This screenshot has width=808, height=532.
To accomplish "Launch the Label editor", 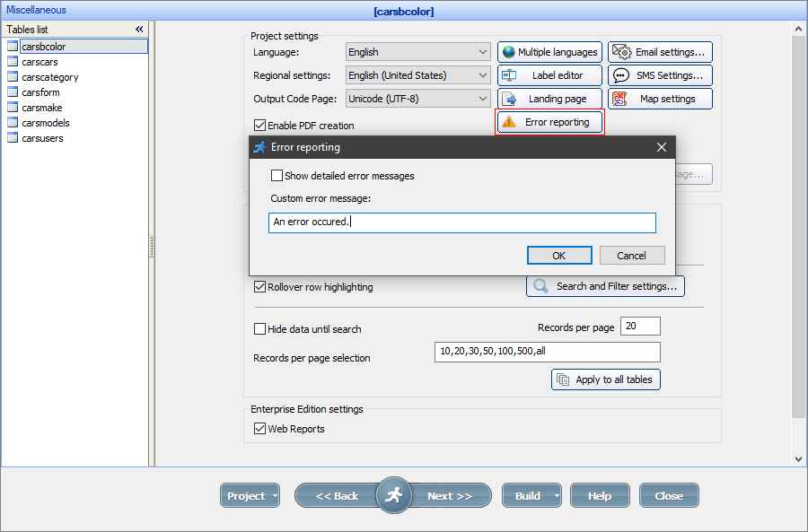I will click(549, 74).
